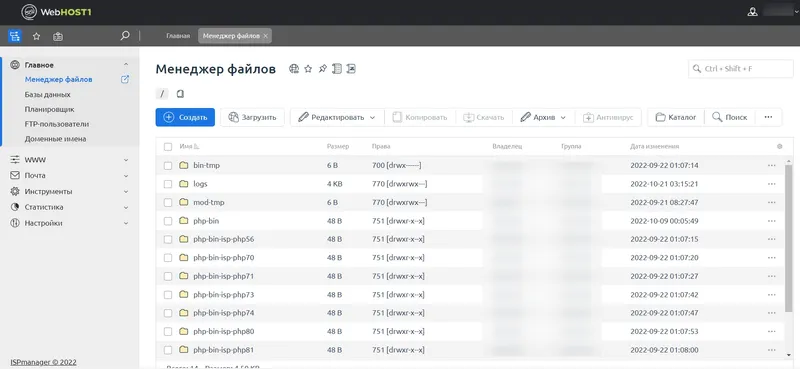800x369 pixels.
Task: Check the box for logs folder
Action: pyautogui.click(x=168, y=184)
